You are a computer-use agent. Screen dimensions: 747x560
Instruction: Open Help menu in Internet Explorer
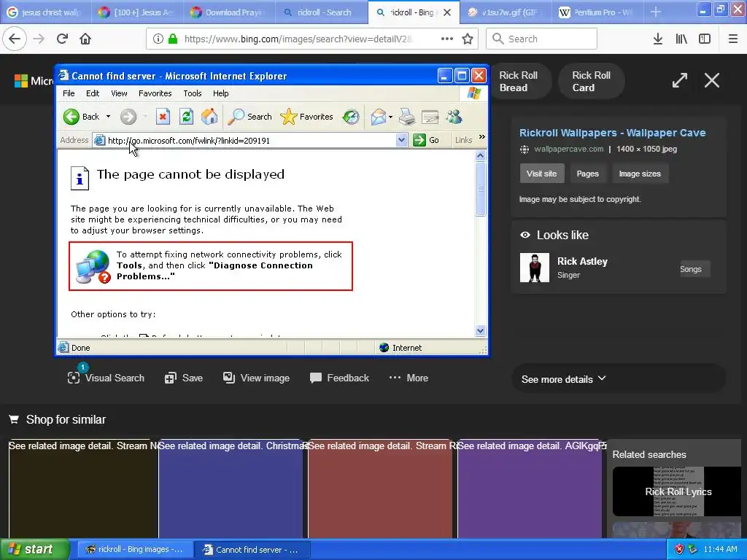(x=220, y=93)
